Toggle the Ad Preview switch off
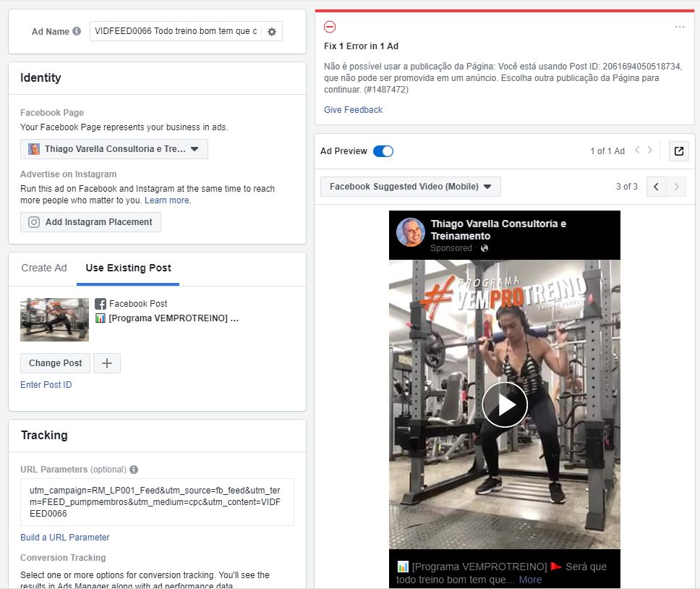This screenshot has width=700, height=589. tap(383, 151)
